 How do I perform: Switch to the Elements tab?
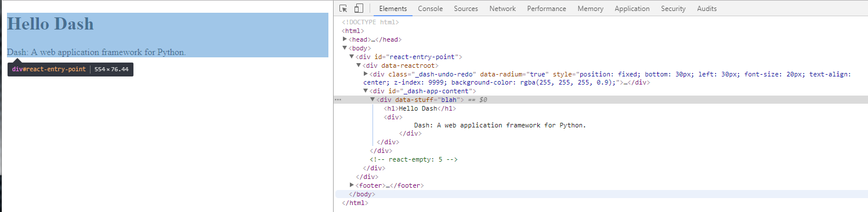(393, 9)
